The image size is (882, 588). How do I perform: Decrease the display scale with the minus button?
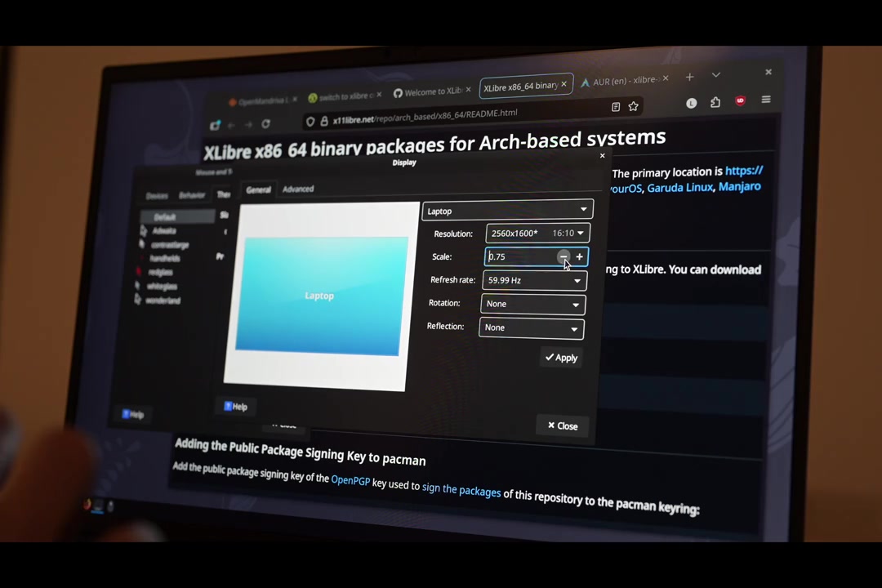tap(563, 256)
